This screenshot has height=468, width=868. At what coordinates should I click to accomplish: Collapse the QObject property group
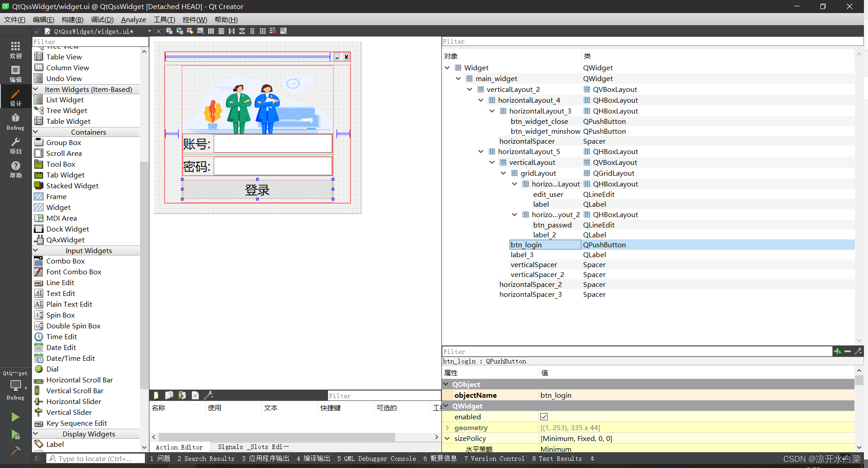tap(446, 384)
